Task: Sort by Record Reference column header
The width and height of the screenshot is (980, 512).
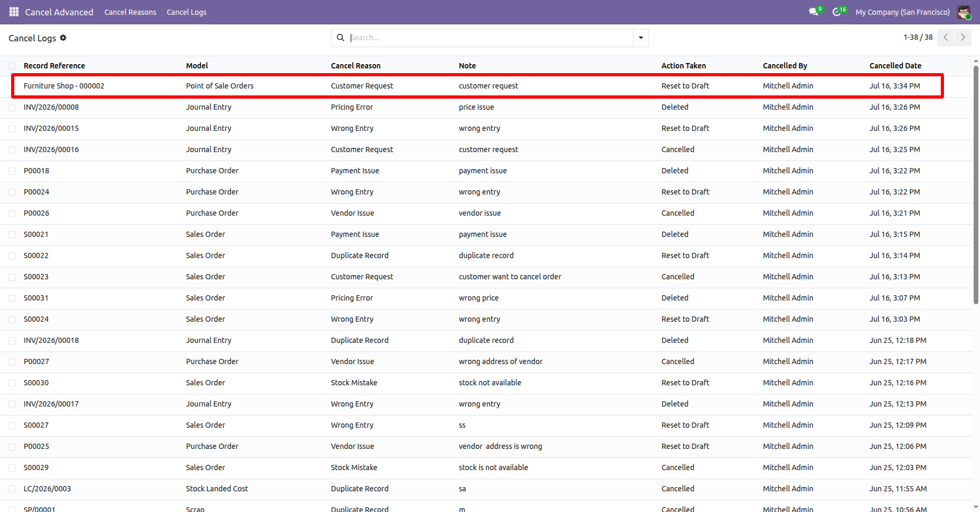Action: pos(54,66)
